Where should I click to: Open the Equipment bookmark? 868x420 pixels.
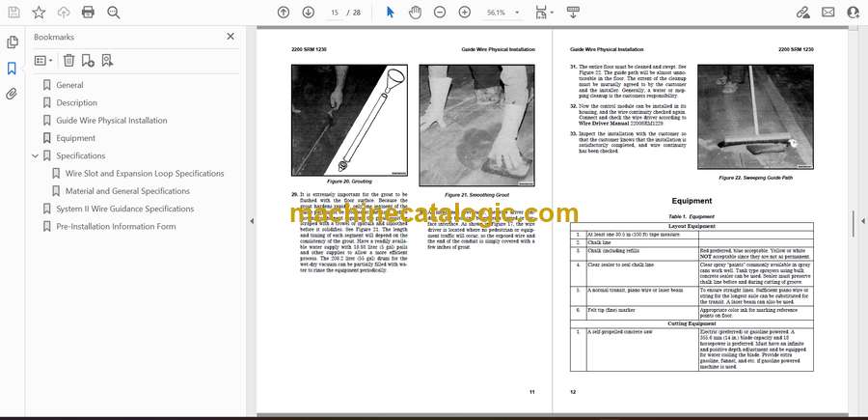tap(75, 138)
